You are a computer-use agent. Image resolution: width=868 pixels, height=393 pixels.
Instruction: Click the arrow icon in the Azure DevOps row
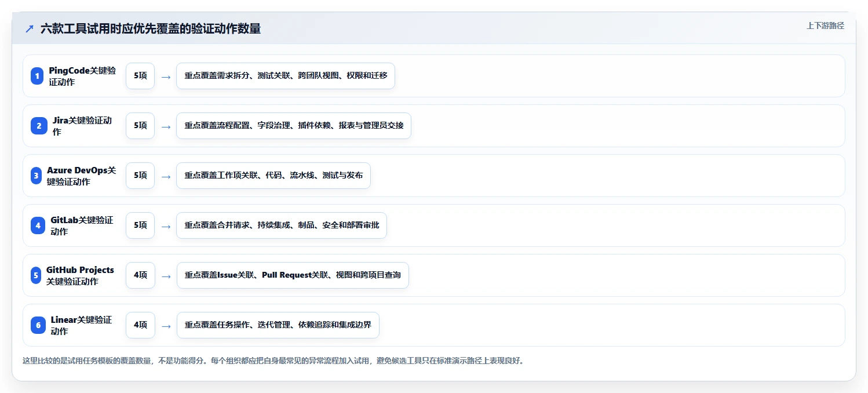(166, 176)
